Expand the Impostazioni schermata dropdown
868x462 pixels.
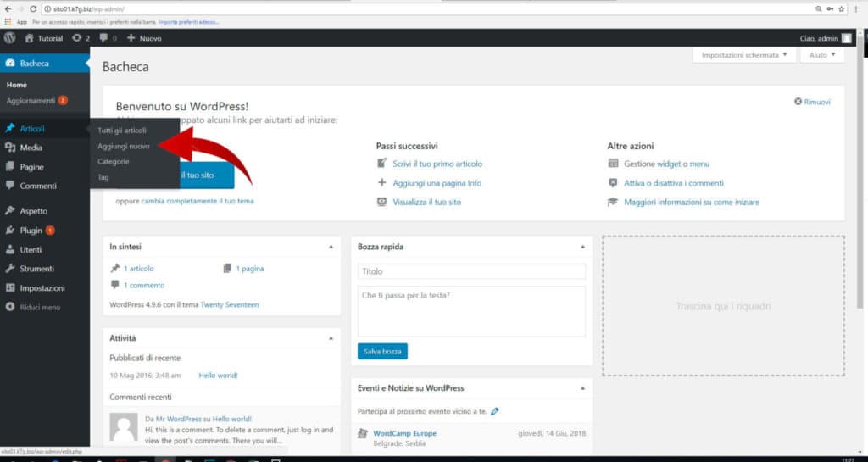pos(744,55)
